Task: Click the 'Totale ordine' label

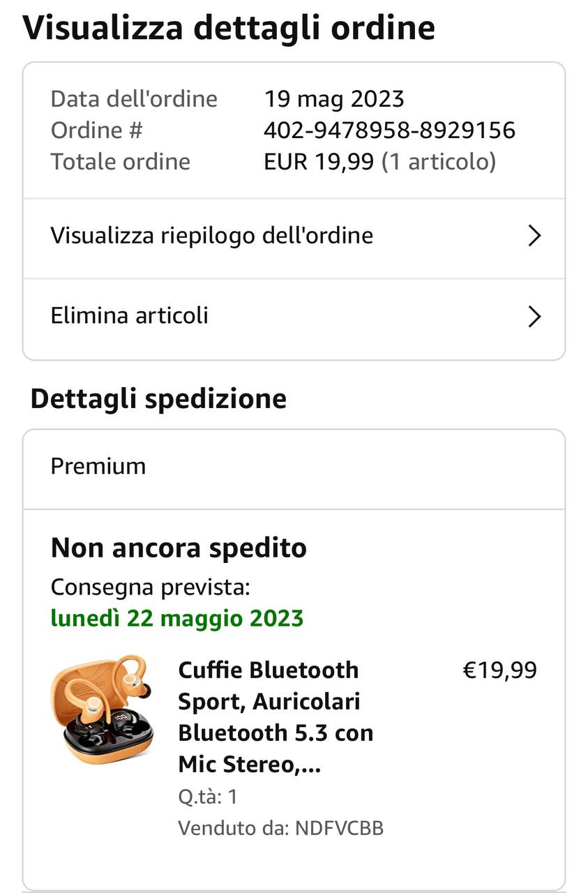Action: pyautogui.click(x=120, y=162)
